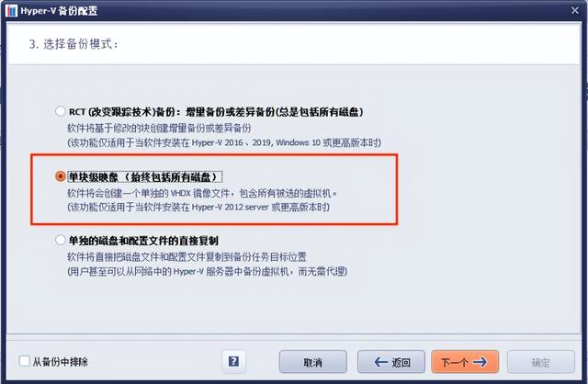Go back with the 返回 button label

point(401,362)
